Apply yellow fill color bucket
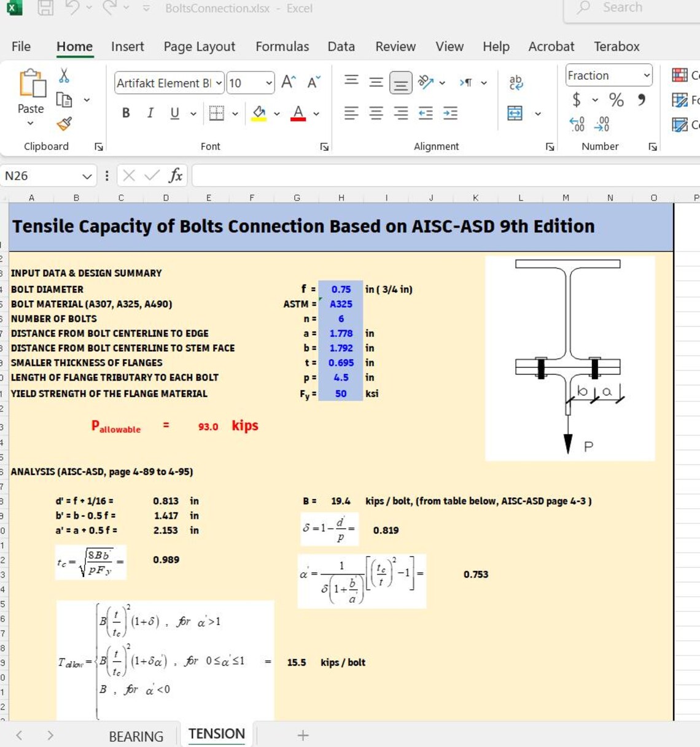This screenshot has height=747, width=700. click(x=259, y=113)
